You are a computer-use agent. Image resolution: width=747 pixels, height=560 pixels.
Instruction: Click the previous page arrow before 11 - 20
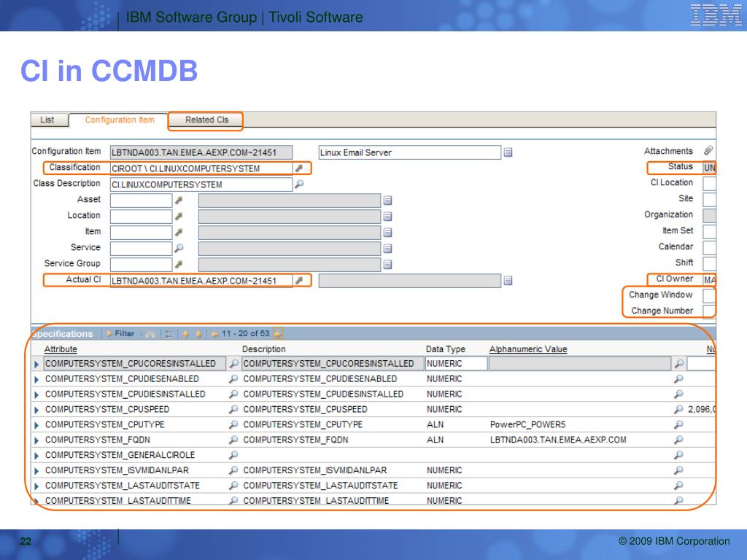[x=214, y=334]
